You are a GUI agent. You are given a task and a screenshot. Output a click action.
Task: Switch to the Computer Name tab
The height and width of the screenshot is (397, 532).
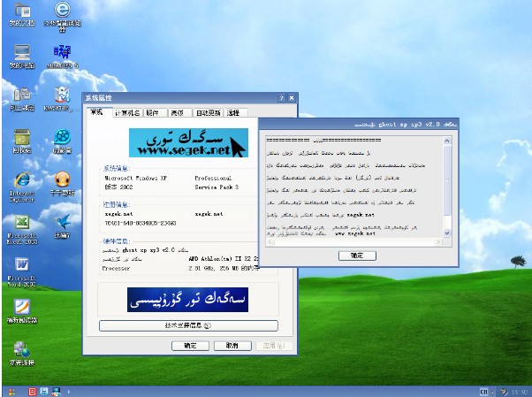pyautogui.click(x=127, y=113)
